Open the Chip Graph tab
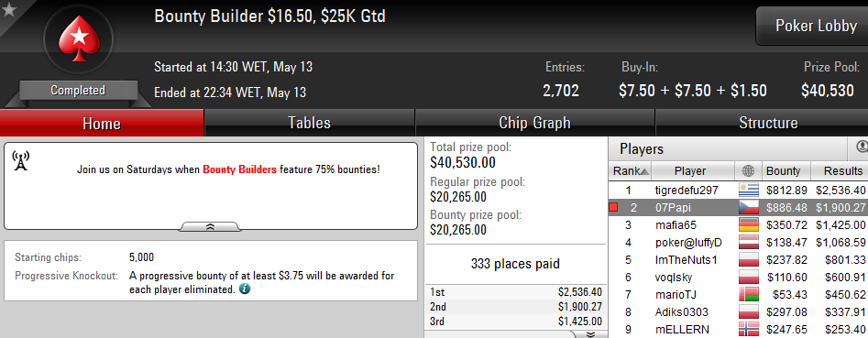Image resolution: width=868 pixels, height=338 pixels. click(x=534, y=123)
